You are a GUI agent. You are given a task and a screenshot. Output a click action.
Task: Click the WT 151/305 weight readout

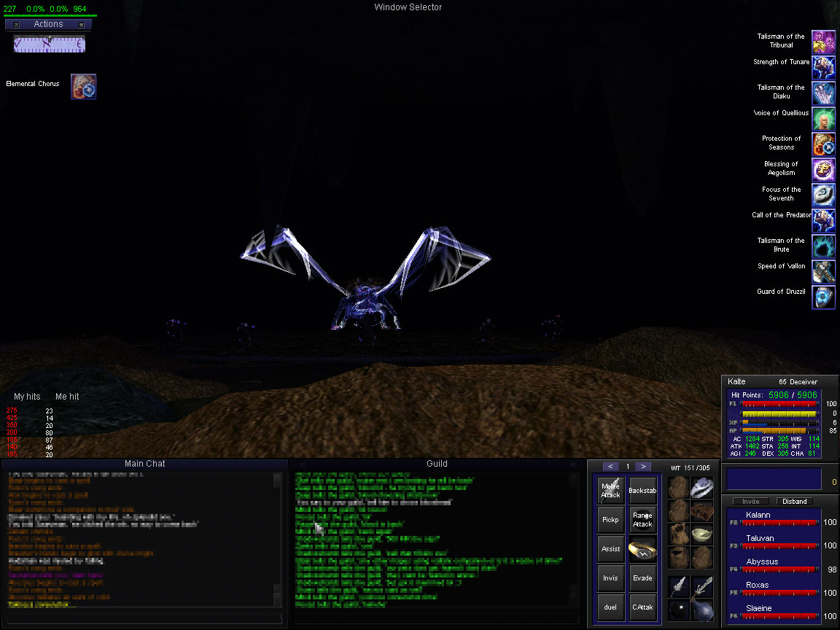[x=690, y=467]
